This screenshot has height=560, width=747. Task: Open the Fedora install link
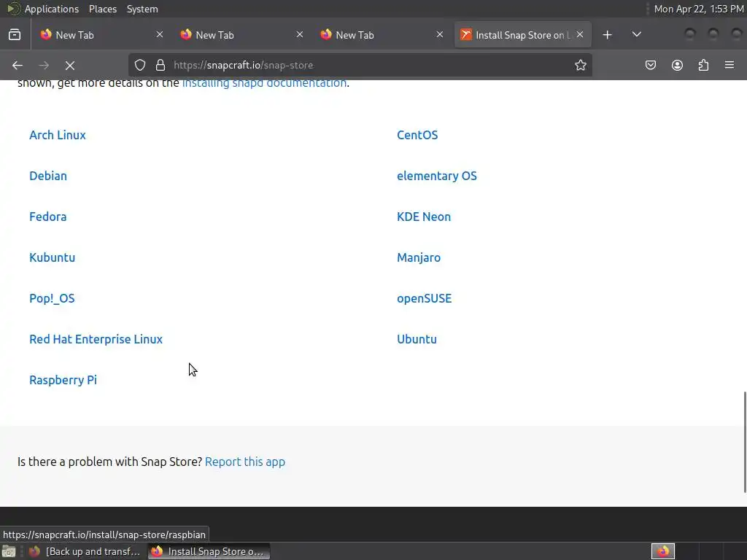48,217
